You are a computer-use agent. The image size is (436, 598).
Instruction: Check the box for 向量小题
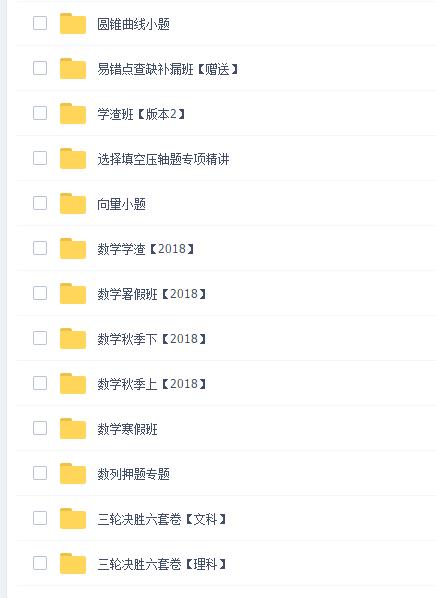point(40,203)
